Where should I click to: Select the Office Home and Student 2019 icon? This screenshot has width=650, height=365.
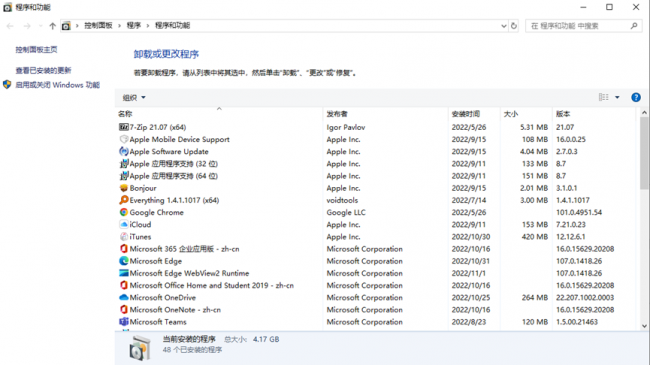[x=124, y=285]
